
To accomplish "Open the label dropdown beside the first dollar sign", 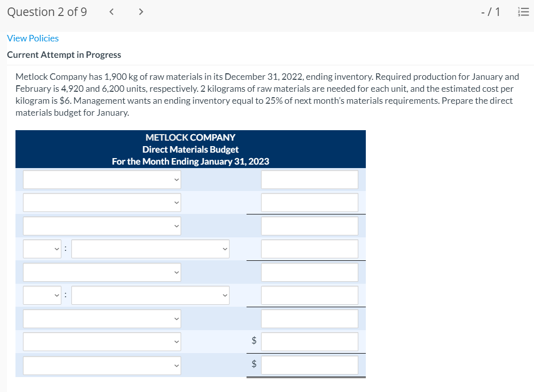I will tap(102, 342).
